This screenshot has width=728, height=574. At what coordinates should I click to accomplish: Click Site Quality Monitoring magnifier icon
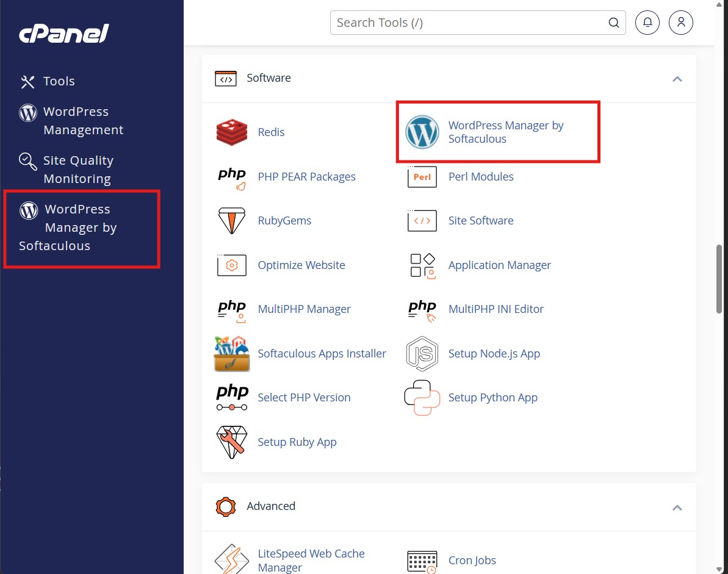click(28, 162)
